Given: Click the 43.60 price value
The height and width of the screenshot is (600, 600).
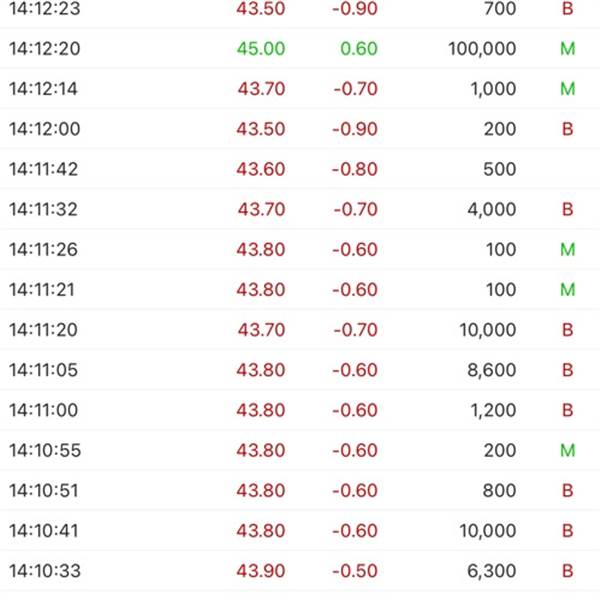Looking at the screenshot, I should [x=261, y=169].
